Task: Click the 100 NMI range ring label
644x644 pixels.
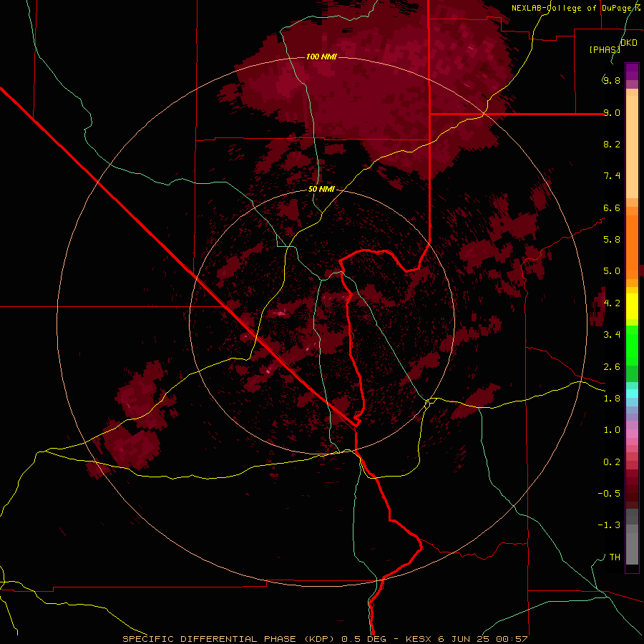Action: (321, 57)
